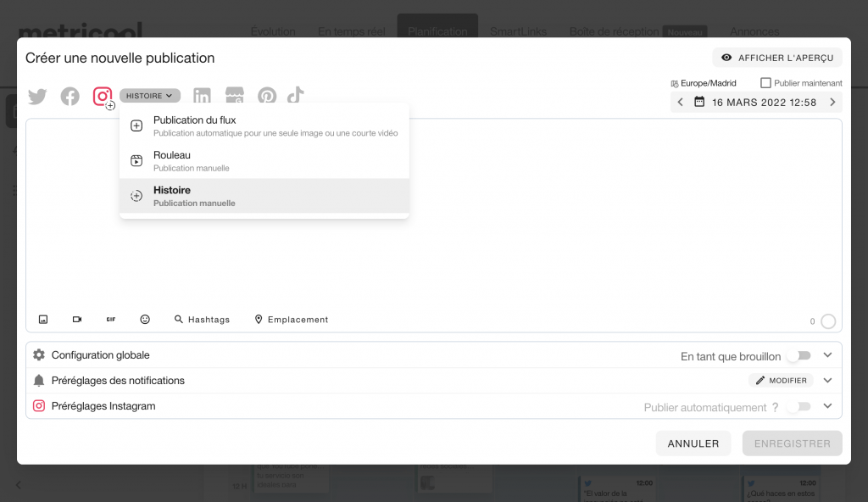
Task: Choose the Histoire option
Action: pos(264,196)
